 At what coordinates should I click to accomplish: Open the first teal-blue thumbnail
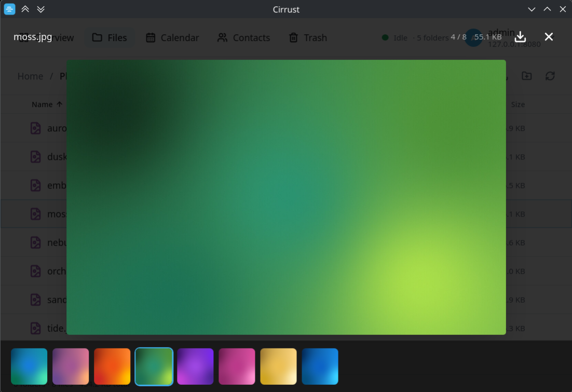point(29,367)
